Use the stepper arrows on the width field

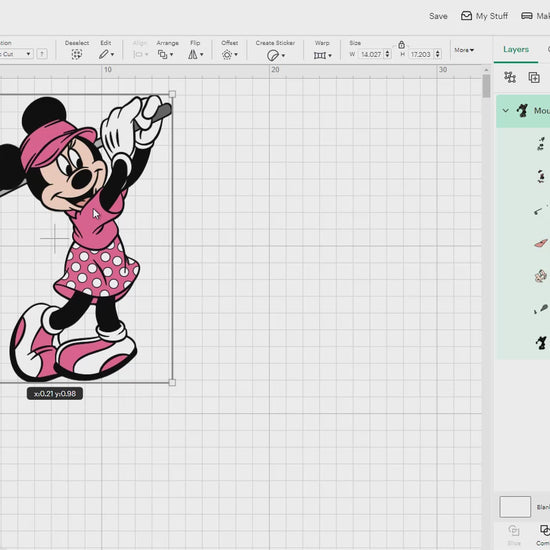pos(387,54)
